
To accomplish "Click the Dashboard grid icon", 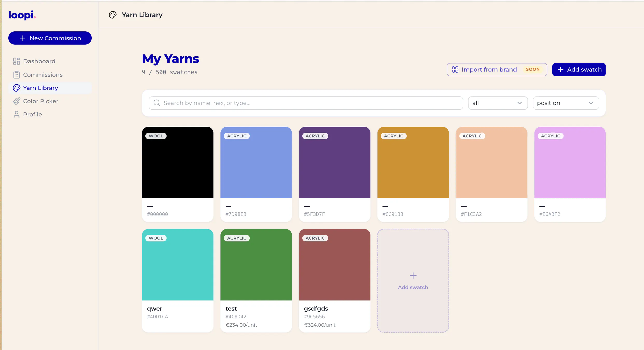I will (16, 61).
